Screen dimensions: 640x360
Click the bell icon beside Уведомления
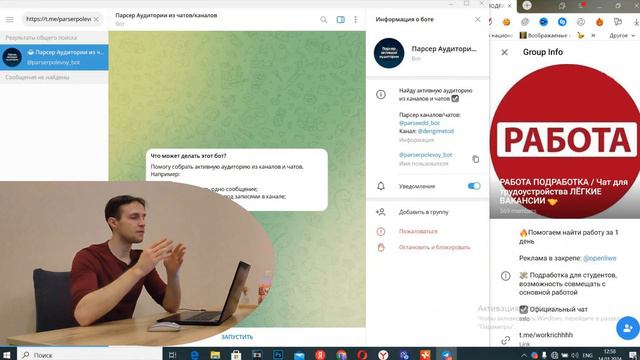click(x=381, y=186)
